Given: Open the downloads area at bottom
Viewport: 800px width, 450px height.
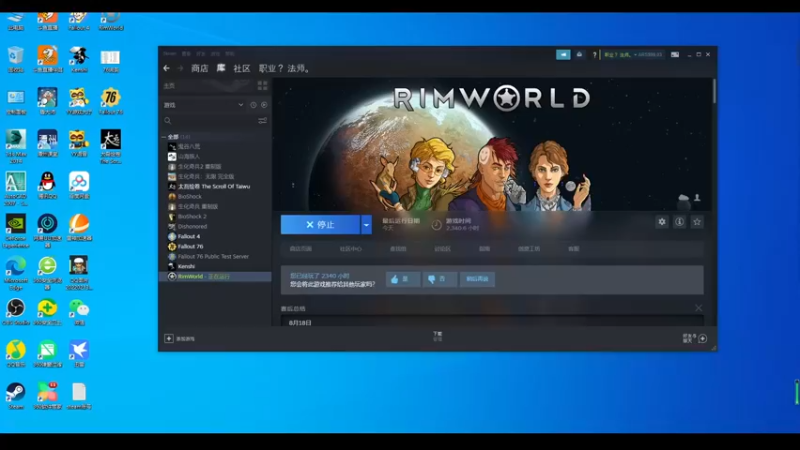Looking at the screenshot, I should tap(438, 336).
